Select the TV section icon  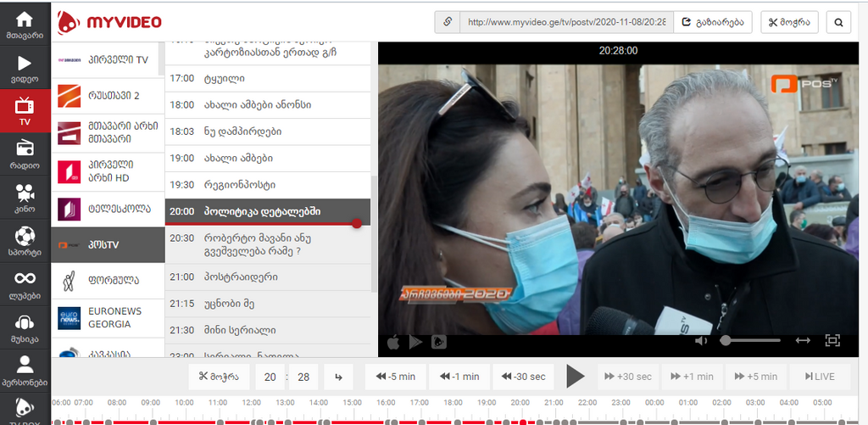pyautogui.click(x=25, y=111)
